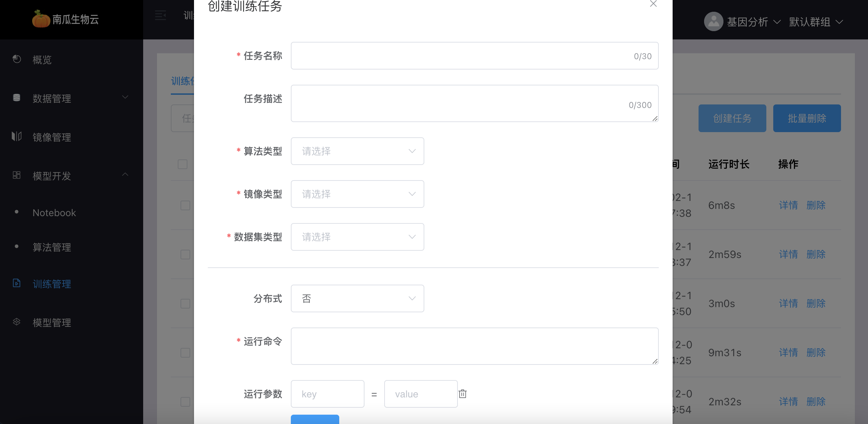Image resolution: width=868 pixels, height=424 pixels.
Task: Click the play-file icon next to 训练管理
Action: click(17, 283)
